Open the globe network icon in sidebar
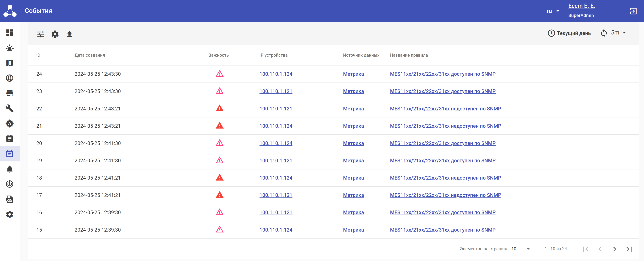 tap(9, 78)
